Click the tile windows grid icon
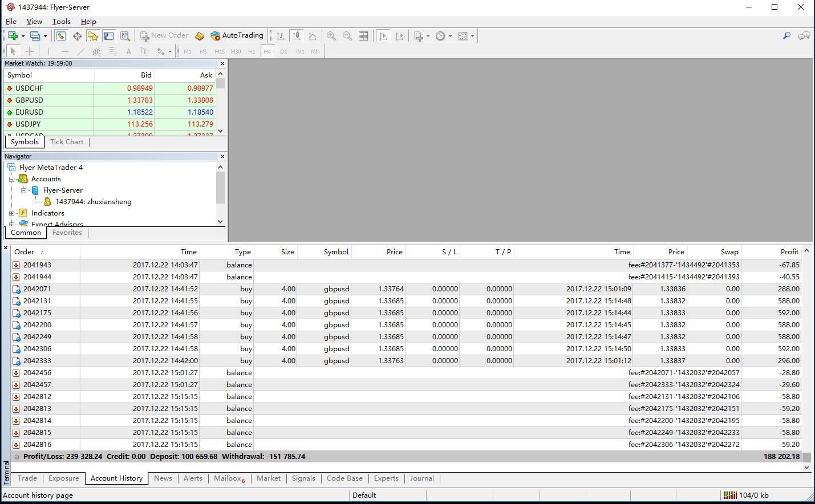This screenshot has width=815, height=504. (363, 36)
